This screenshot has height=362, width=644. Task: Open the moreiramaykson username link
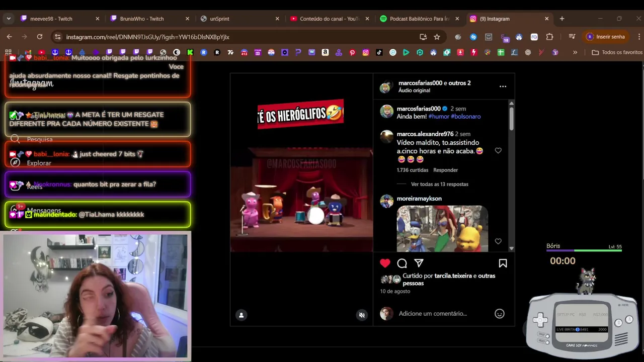pyautogui.click(x=419, y=199)
